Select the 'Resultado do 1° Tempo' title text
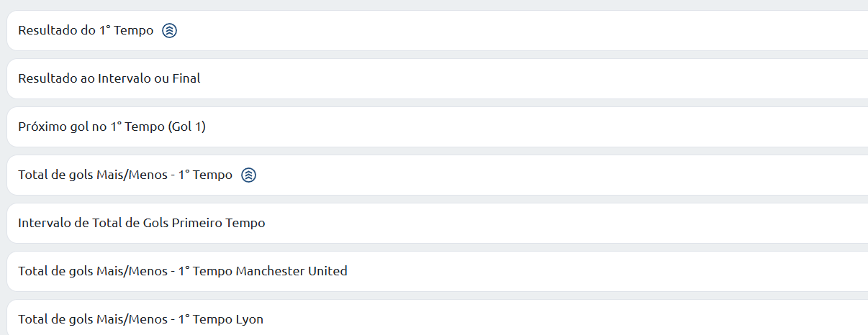This screenshot has height=335, width=868. (x=86, y=31)
